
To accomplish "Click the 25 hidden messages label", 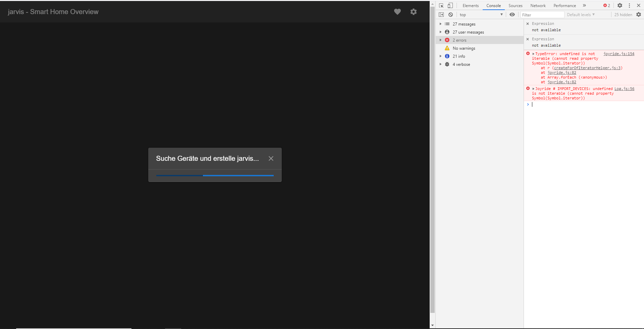I will [623, 15].
